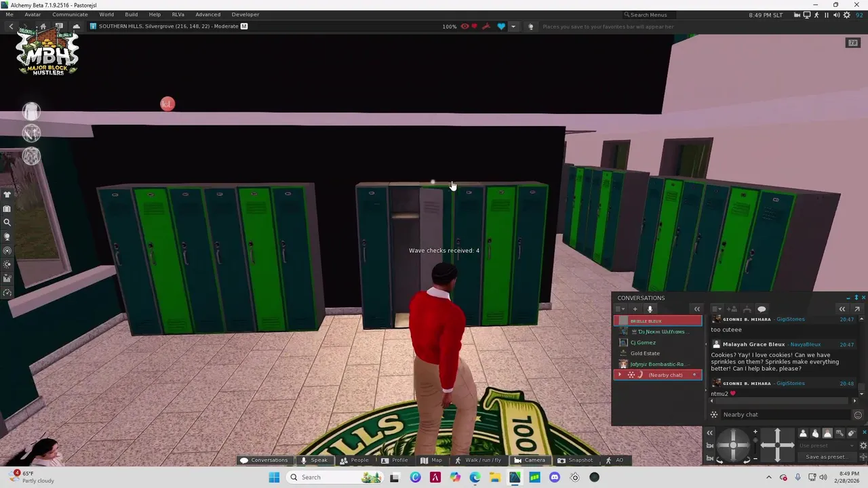Select Cj Gomez conversation
This screenshot has width=868, height=488.
pyautogui.click(x=658, y=342)
